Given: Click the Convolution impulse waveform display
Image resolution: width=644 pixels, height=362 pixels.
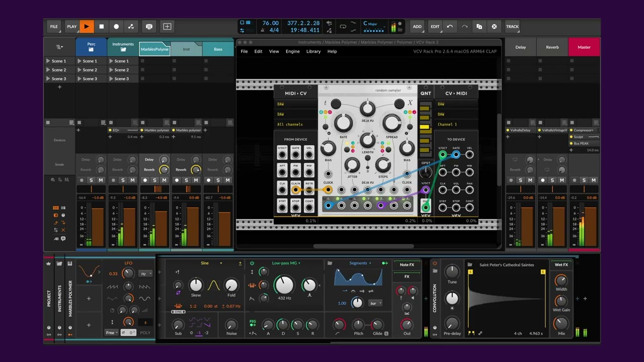Looking at the screenshot, I should [507, 299].
